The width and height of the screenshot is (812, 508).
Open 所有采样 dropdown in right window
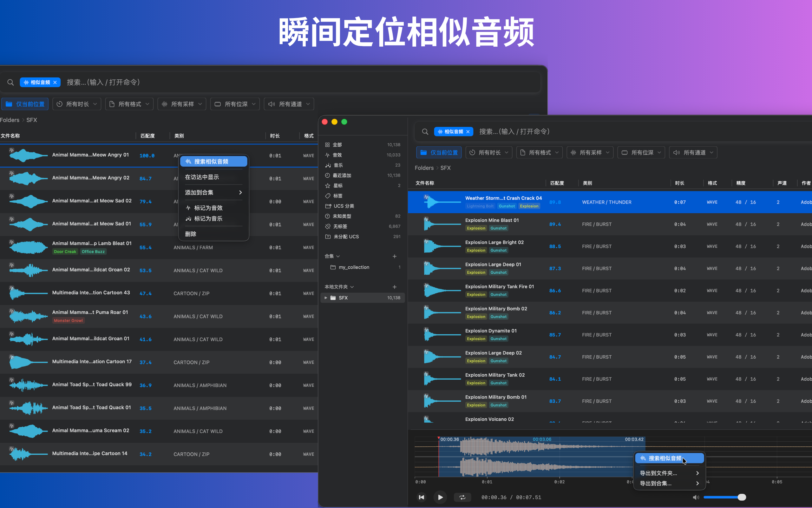click(x=590, y=152)
